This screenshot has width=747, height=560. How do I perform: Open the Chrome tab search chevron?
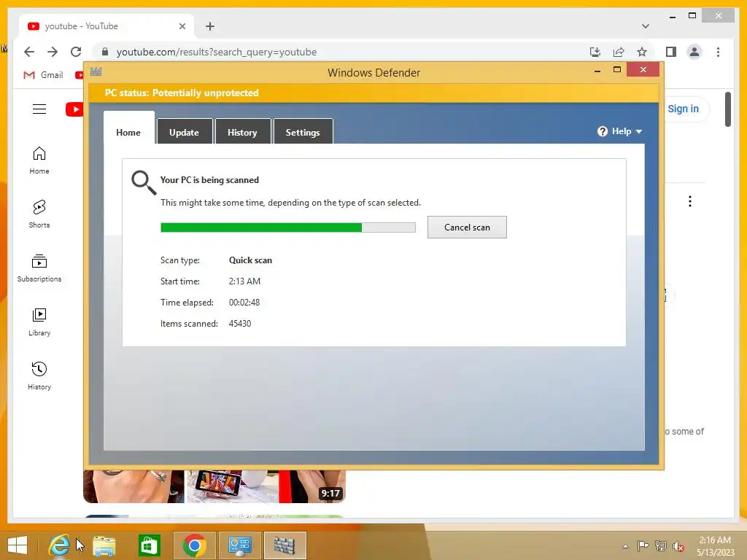pos(646,26)
